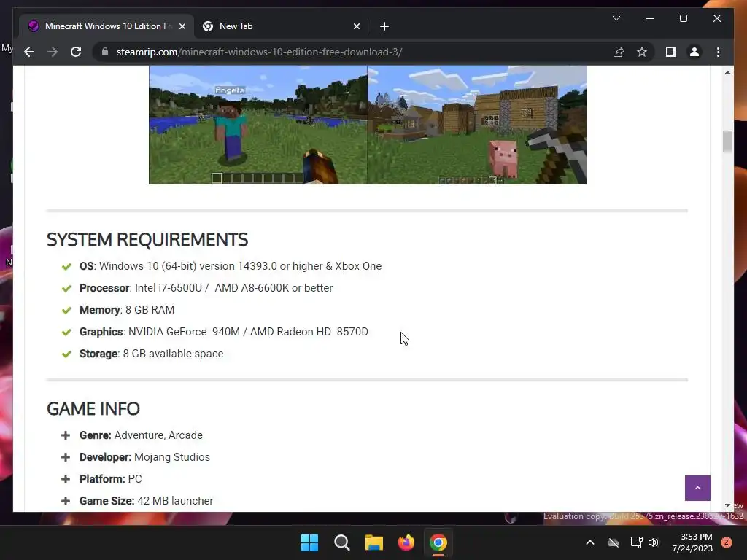Image resolution: width=747 pixels, height=560 pixels.
Task: Open the network tray icon
Action: (x=636, y=542)
